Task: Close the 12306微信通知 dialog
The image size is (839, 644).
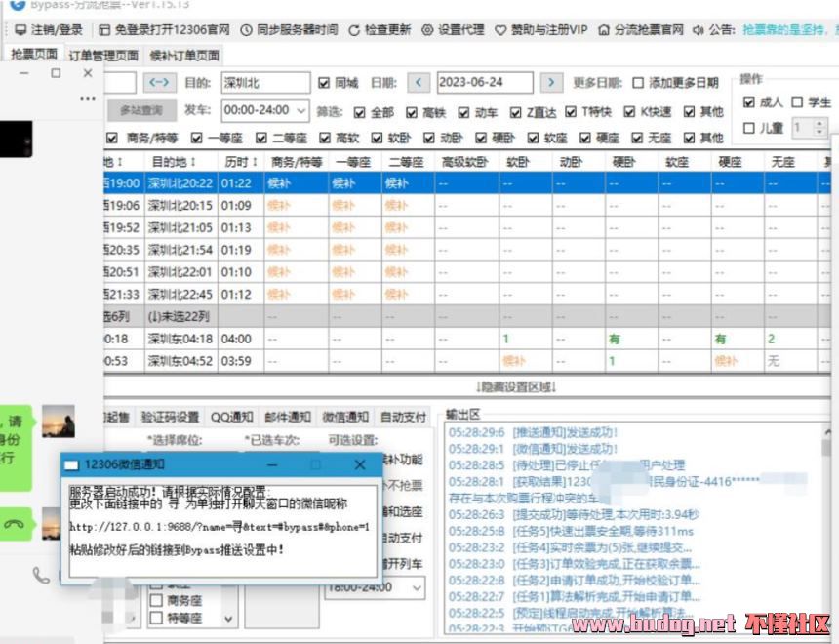Action: (360, 464)
